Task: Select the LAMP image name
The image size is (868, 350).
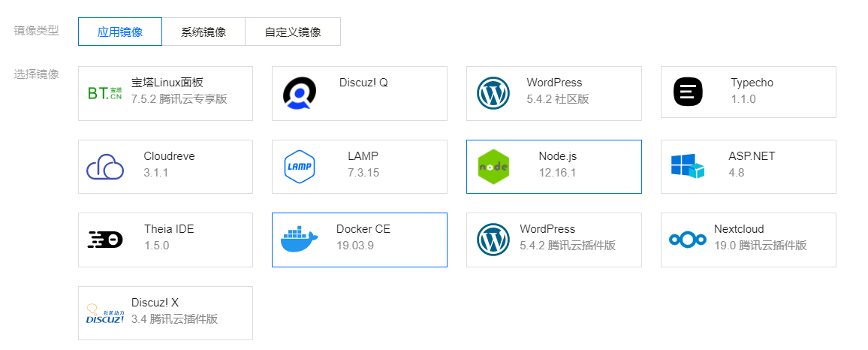Action: (x=363, y=156)
